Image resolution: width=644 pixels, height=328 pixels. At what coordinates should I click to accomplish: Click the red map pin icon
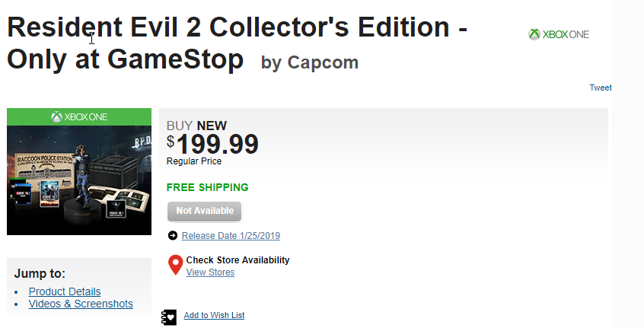175,265
